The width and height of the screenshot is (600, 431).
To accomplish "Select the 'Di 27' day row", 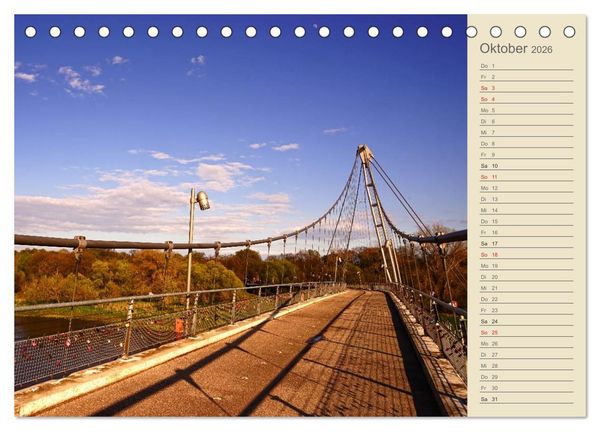I will pyautogui.click(x=527, y=354).
